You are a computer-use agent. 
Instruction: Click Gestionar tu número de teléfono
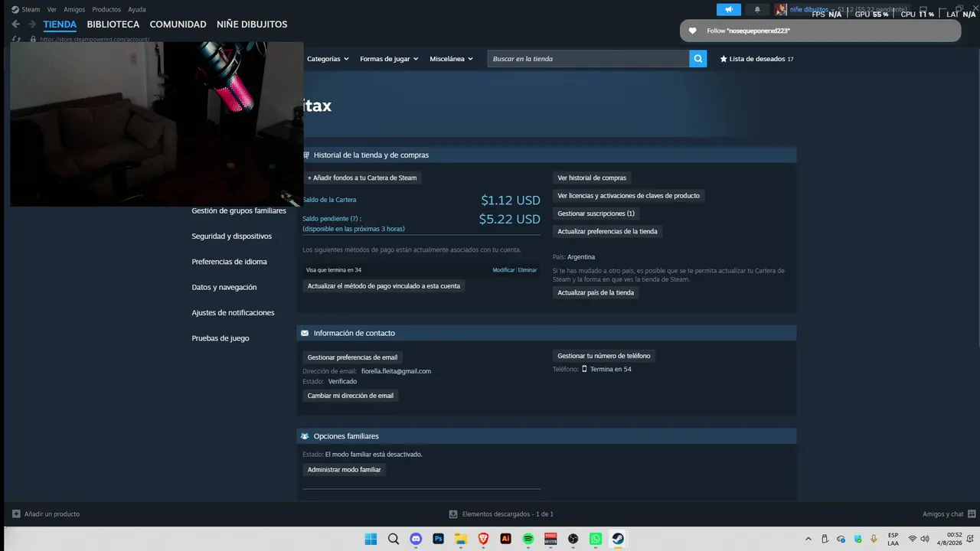click(x=604, y=356)
